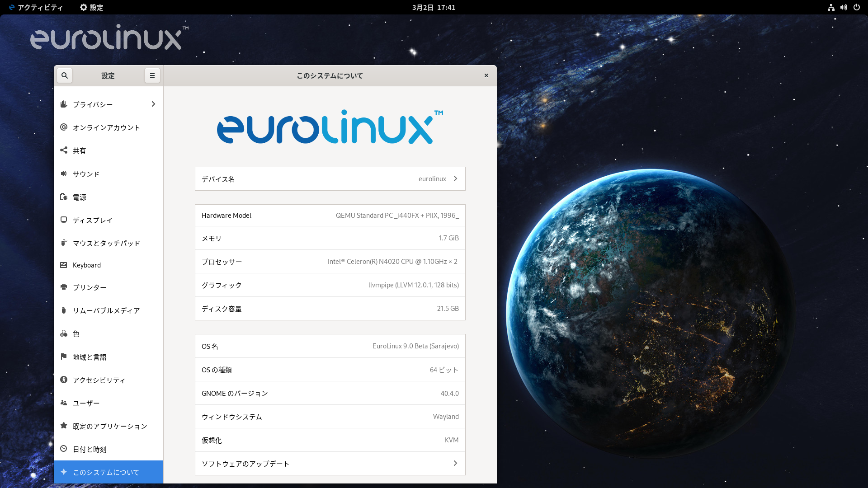Open the Settings app menu in top bar
This screenshot has height=488, width=868.
(92, 7)
